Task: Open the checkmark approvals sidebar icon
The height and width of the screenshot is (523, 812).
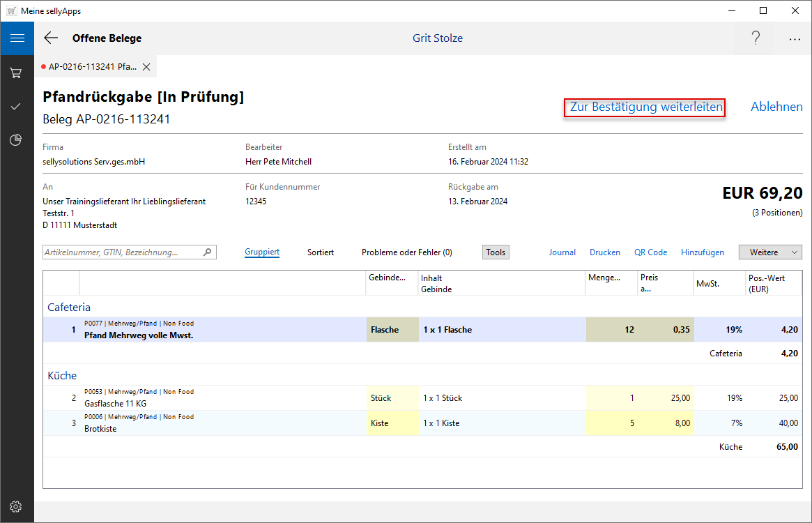Action: [16, 107]
